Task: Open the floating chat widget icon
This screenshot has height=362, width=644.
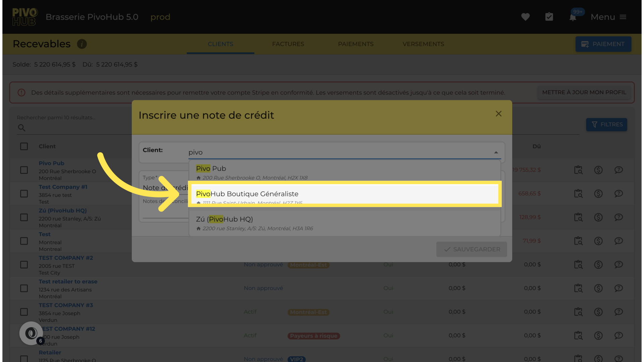Action: [x=31, y=333]
